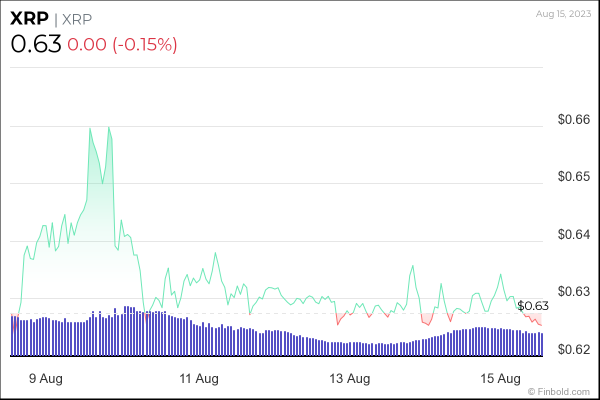Click the large 0.63 price heading
Screen dimensions: 600x400
tap(36, 45)
